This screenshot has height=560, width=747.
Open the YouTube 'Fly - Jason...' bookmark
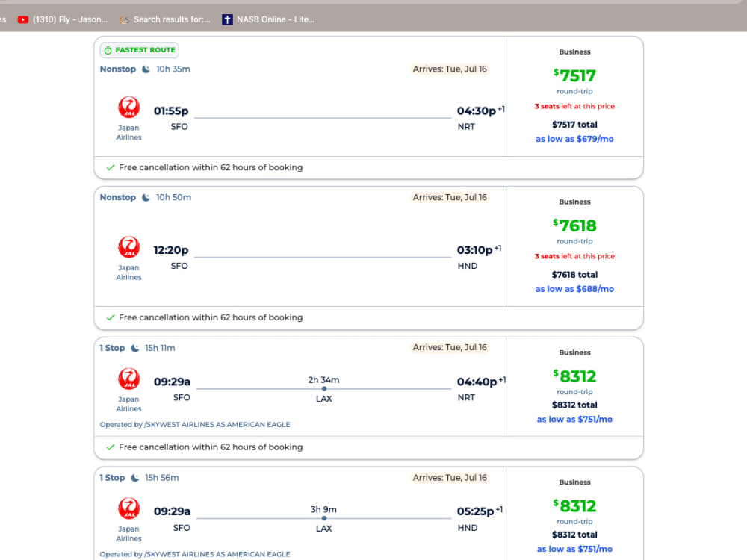point(63,19)
